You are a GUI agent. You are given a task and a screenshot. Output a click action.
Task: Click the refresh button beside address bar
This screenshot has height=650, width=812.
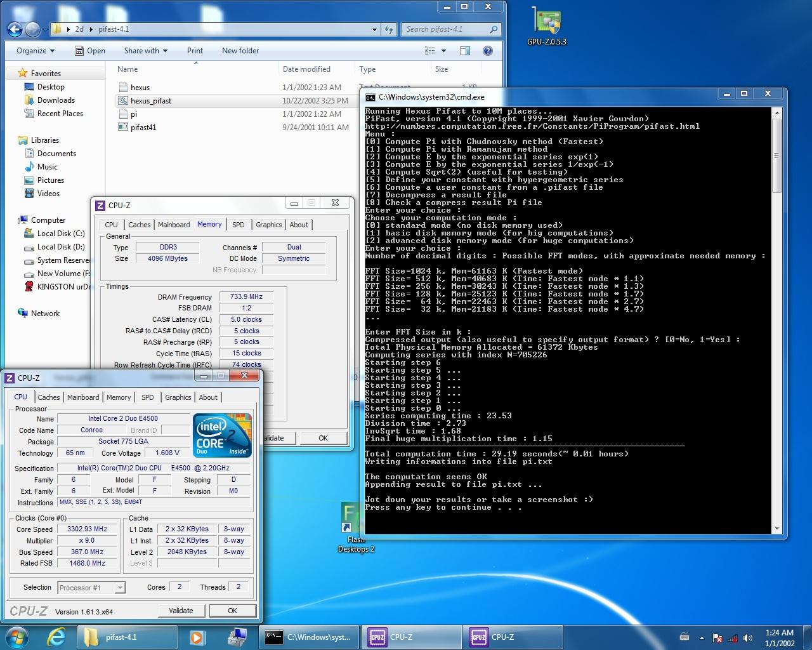[x=389, y=29]
